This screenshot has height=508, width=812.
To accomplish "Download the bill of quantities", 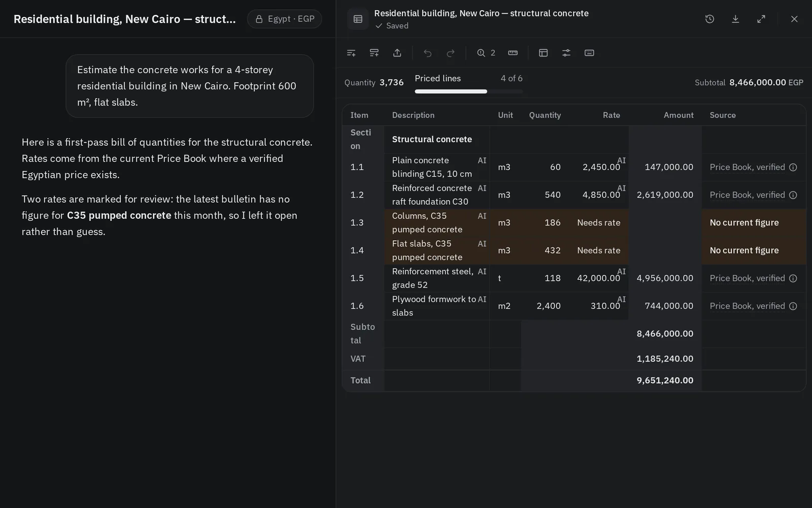I will tap(735, 19).
